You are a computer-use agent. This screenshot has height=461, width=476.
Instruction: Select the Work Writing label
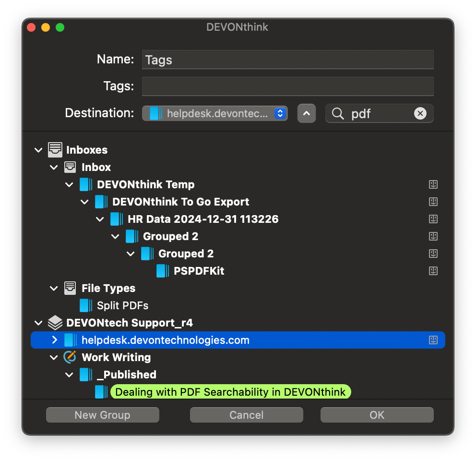[x=116, y=357]
